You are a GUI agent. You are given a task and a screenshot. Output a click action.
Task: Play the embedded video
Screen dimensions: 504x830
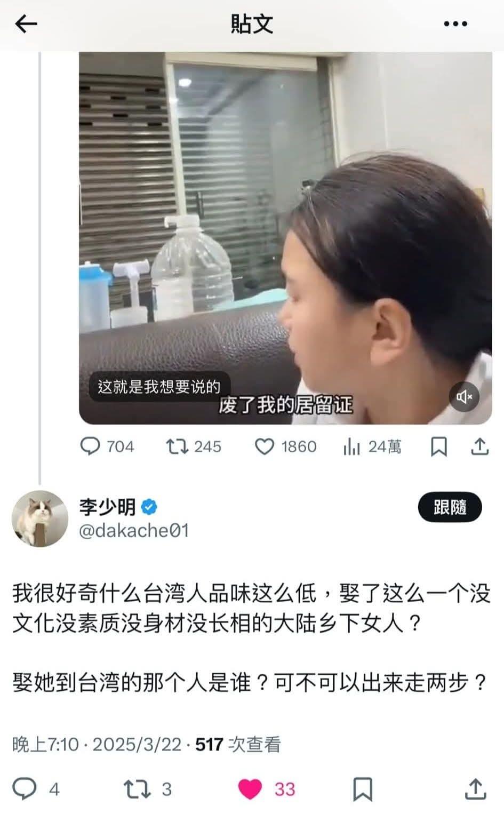click(285, 238)
